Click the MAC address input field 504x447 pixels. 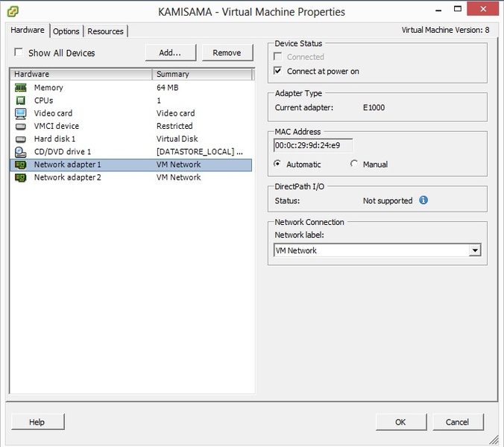tap(313, 145)
